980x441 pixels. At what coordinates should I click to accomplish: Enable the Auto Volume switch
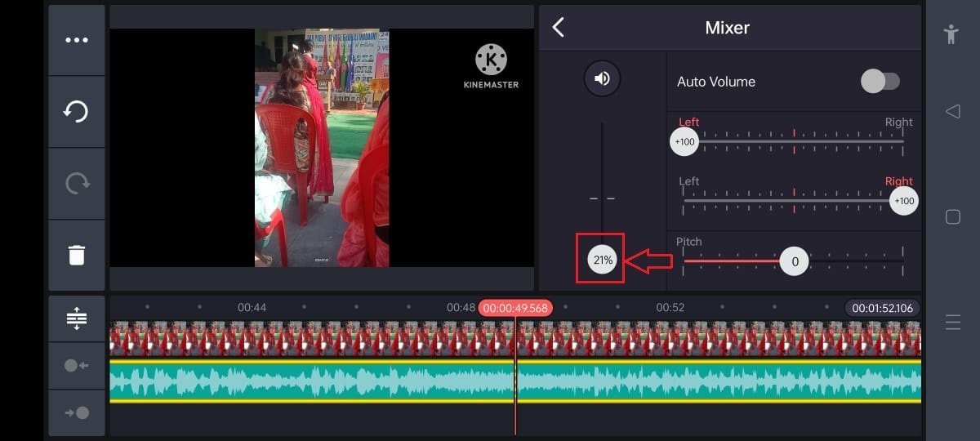pos(880,81)
